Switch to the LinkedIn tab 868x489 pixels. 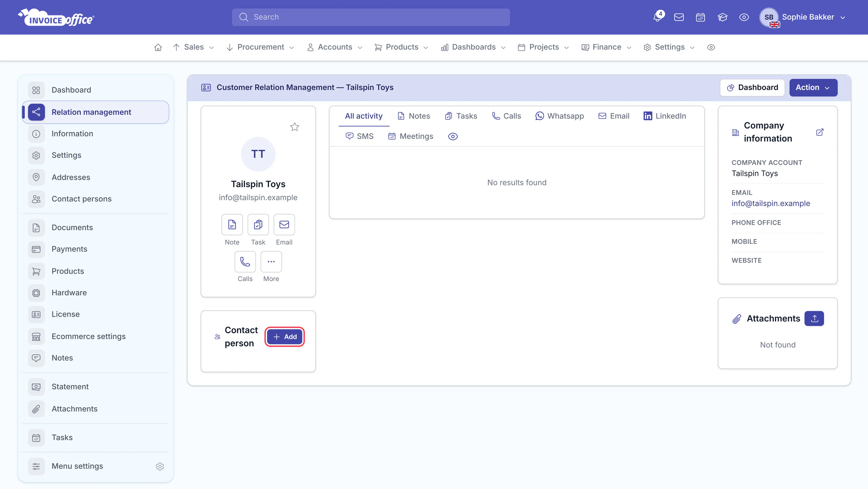coord(665,116)
